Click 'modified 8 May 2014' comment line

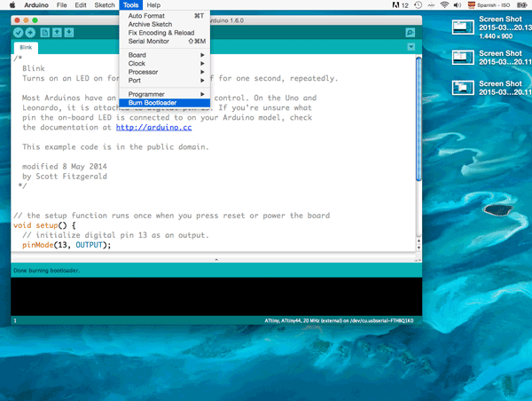click(x=65, y=167)
